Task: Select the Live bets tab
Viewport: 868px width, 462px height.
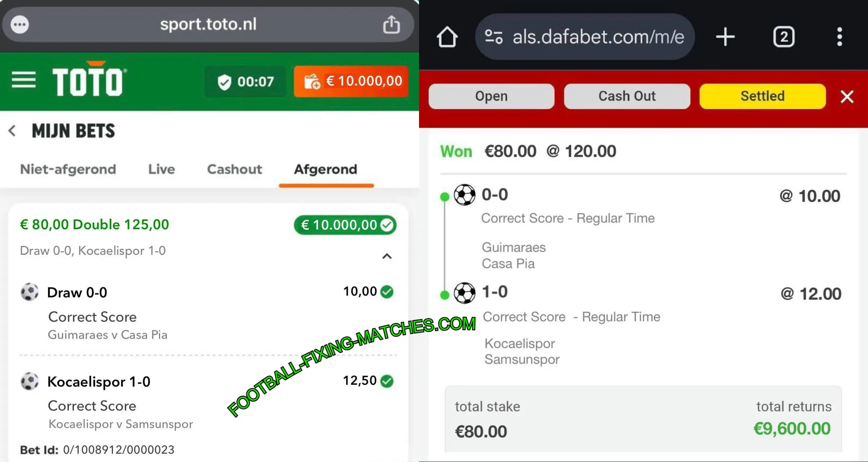Action: pos(162,169)
